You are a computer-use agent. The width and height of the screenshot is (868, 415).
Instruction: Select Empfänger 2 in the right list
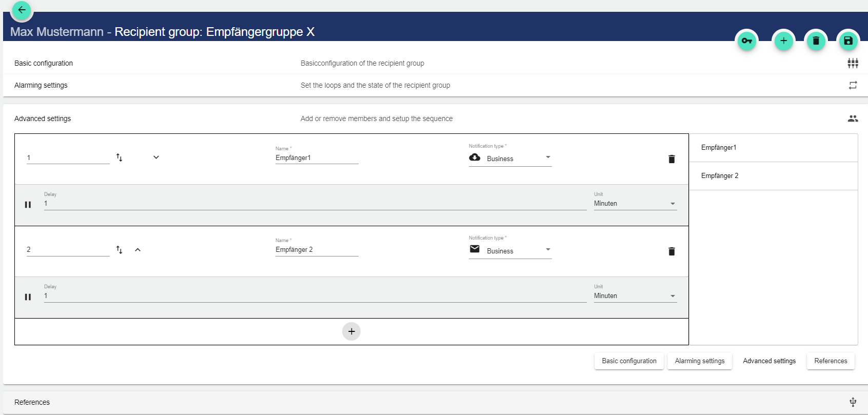tap(720, 176)
